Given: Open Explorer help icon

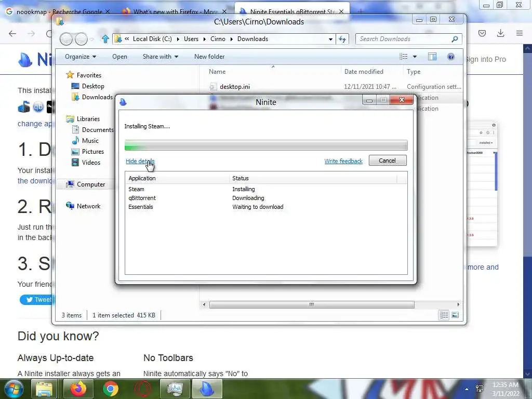Looking at the screenshot, I should [x=451, y=57].
